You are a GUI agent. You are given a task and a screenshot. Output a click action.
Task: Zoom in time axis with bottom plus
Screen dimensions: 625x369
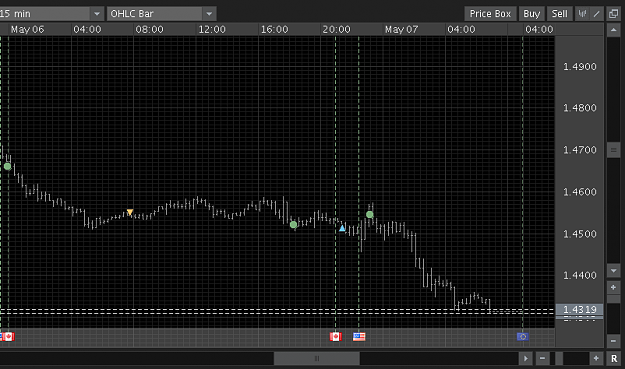[596, 359]
